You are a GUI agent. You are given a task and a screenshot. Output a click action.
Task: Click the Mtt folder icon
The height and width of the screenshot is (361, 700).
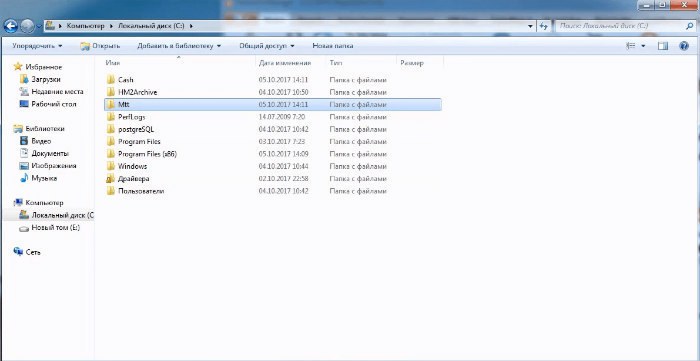pos(111,104)
